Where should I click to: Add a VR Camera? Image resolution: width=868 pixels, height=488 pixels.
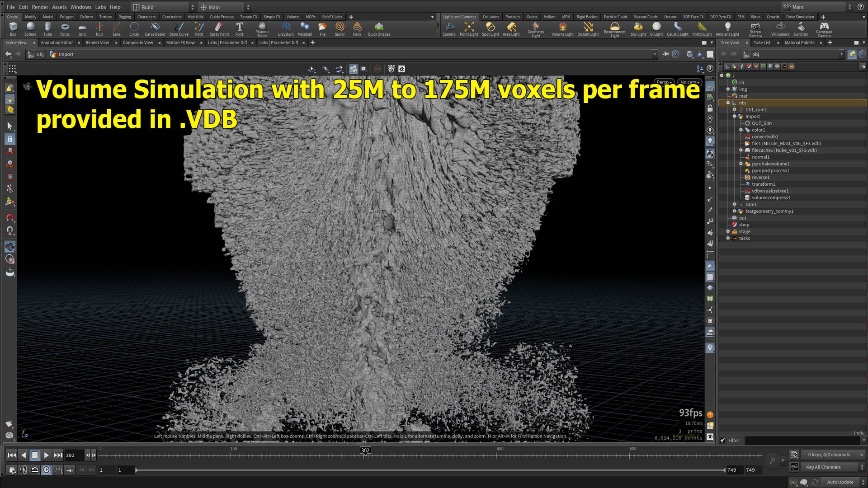click(x=780, y=29)
